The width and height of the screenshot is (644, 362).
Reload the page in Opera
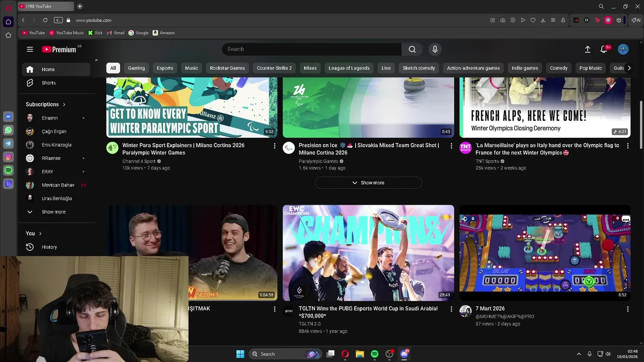(x=45, y=20)
